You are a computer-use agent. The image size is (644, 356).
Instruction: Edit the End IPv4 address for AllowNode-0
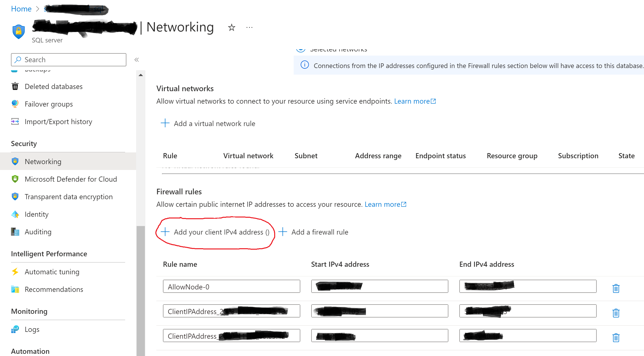[x=527, y=286]
